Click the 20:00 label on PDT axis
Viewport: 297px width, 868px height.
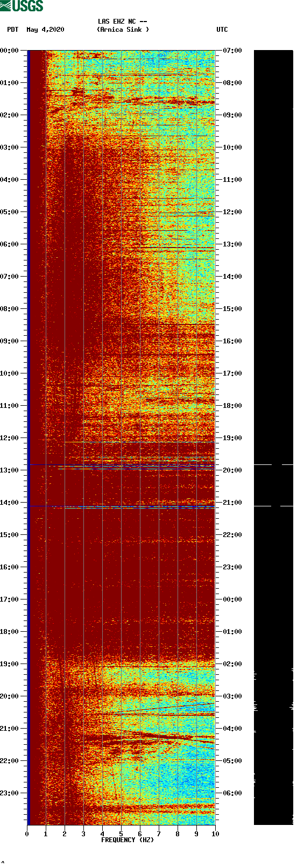click(x=9, y=696)
